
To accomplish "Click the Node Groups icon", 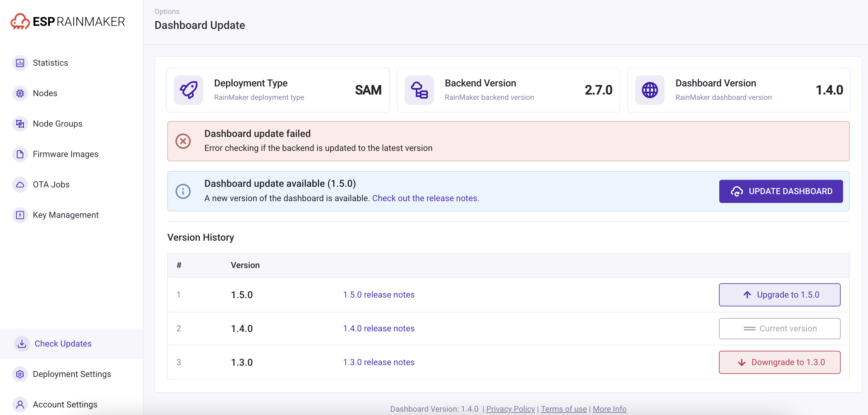I will (20, 124).
